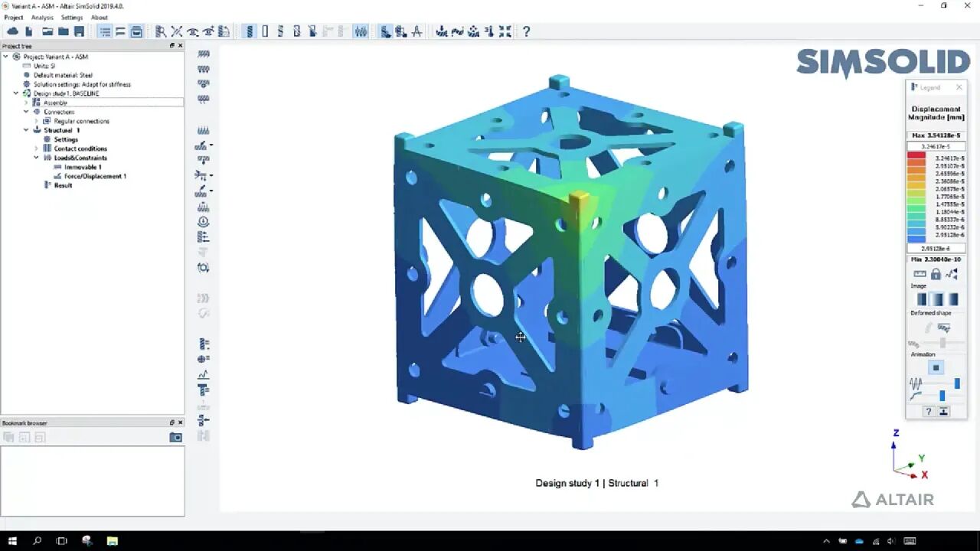Click the floppy disk save icon
The image size is (980, 551).
tap(79, 31)
